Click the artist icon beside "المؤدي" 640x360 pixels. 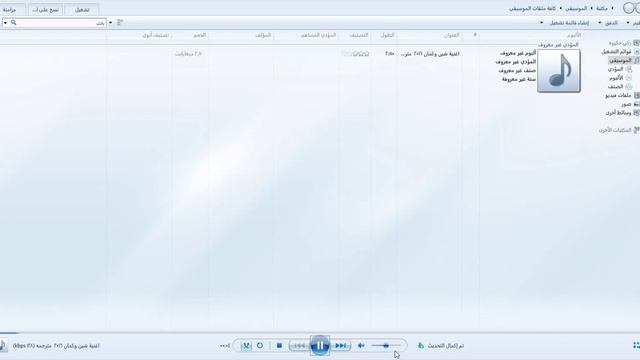tap(629, 69)
